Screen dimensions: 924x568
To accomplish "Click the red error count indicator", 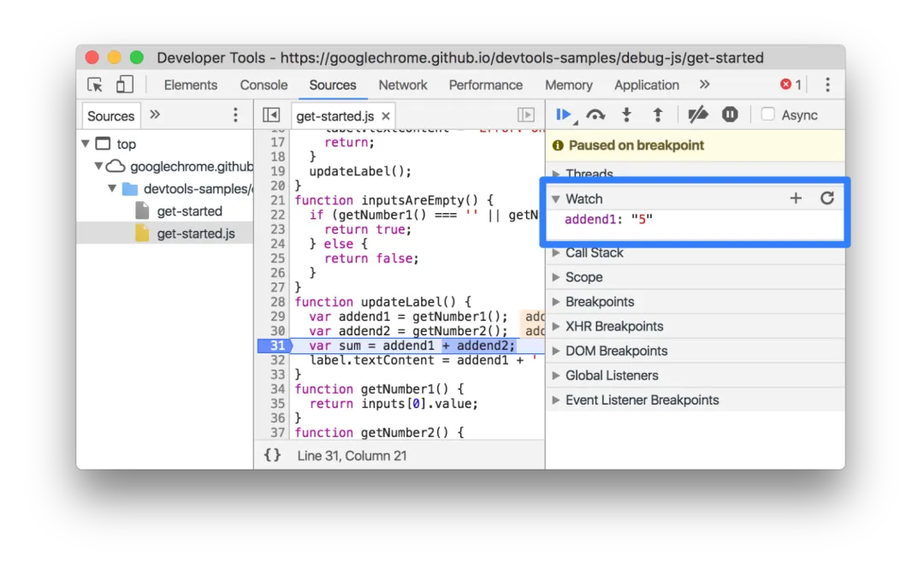I will [x=791, y=85].
